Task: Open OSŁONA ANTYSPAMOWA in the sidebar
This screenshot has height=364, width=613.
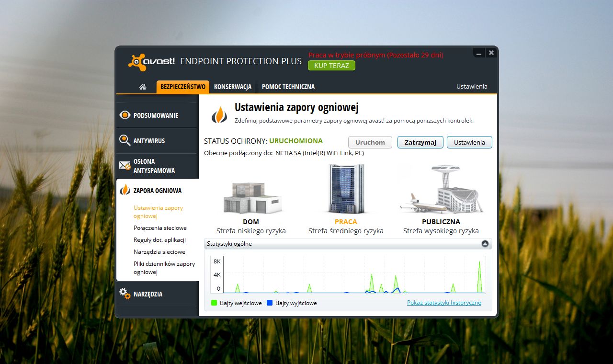Action: [x=157, y=166]
